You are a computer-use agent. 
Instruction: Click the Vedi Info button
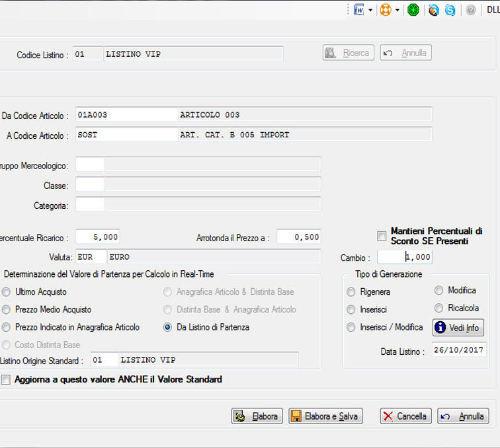click(458, 328)
